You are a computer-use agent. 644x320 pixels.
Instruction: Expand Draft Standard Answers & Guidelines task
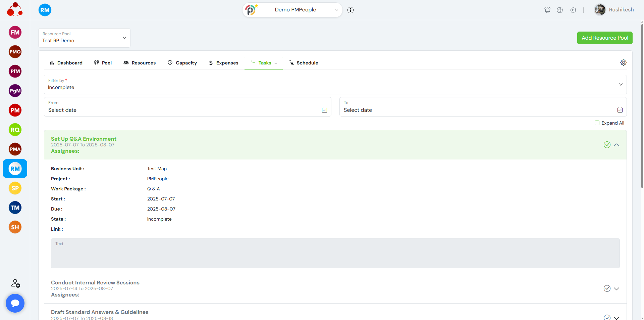[x=616, y=318]
